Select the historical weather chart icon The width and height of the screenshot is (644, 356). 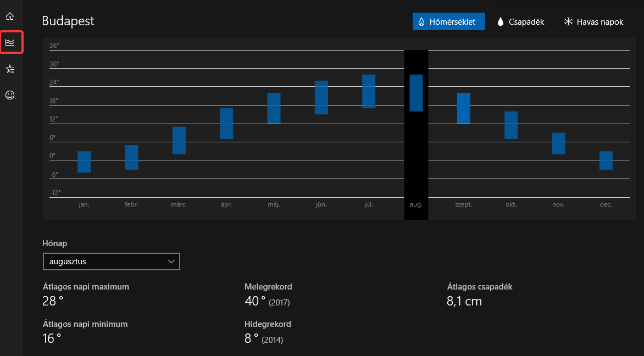click(x=10, y=42)
